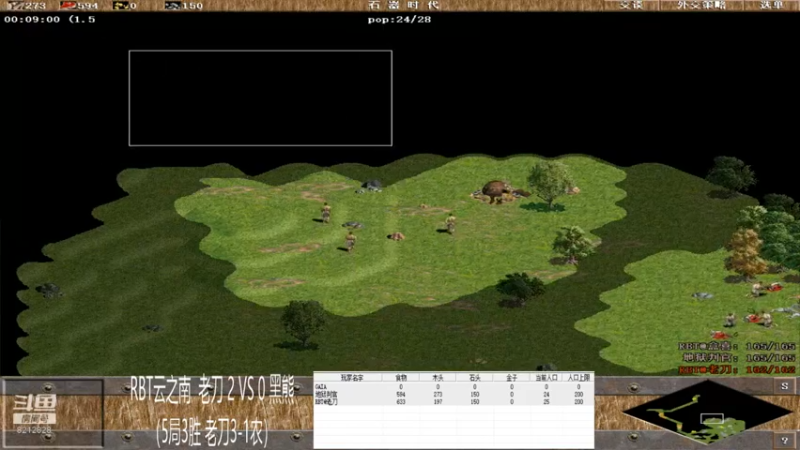
Task: Click the diamond minimap
Action: coord(707,413)
